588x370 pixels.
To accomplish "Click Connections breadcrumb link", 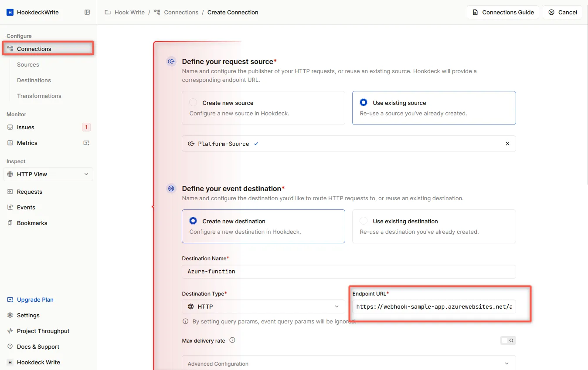I will point(181,12).
